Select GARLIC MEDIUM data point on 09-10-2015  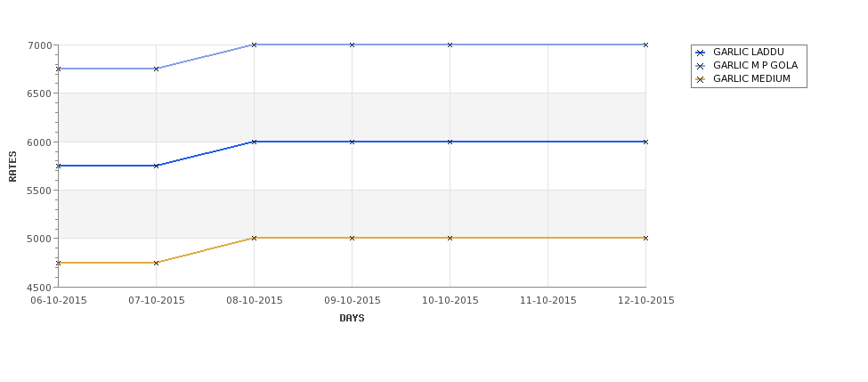point(352,238)
